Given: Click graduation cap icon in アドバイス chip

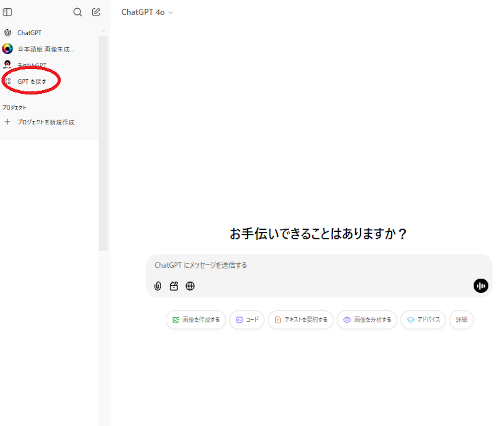Looking at the screenshot, I should pyautogui.click(x=411, y=320).
